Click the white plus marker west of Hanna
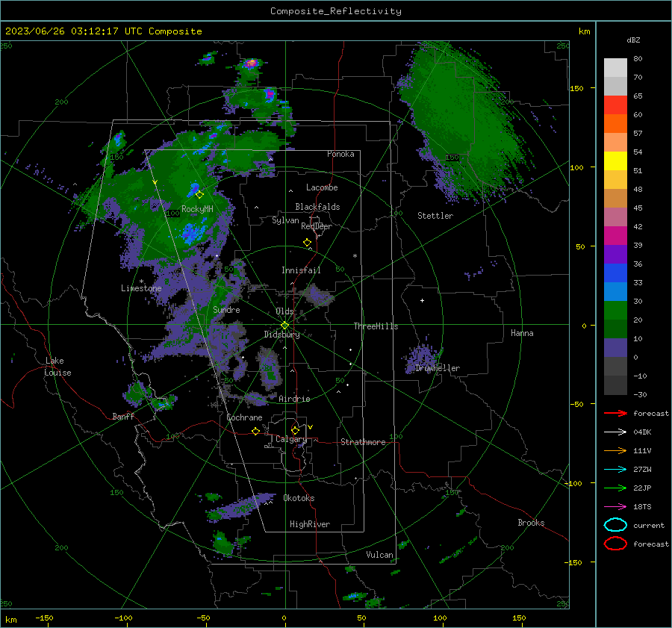The width and height of the screenshot is (672, 628). pyautogui.click(x=422, y=300)
